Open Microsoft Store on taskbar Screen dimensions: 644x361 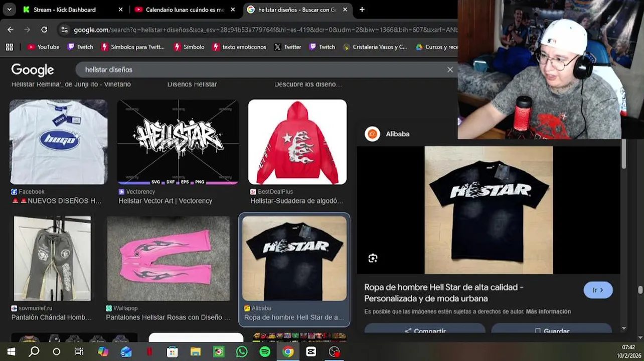pyautogui.click(x=172, y=352)
